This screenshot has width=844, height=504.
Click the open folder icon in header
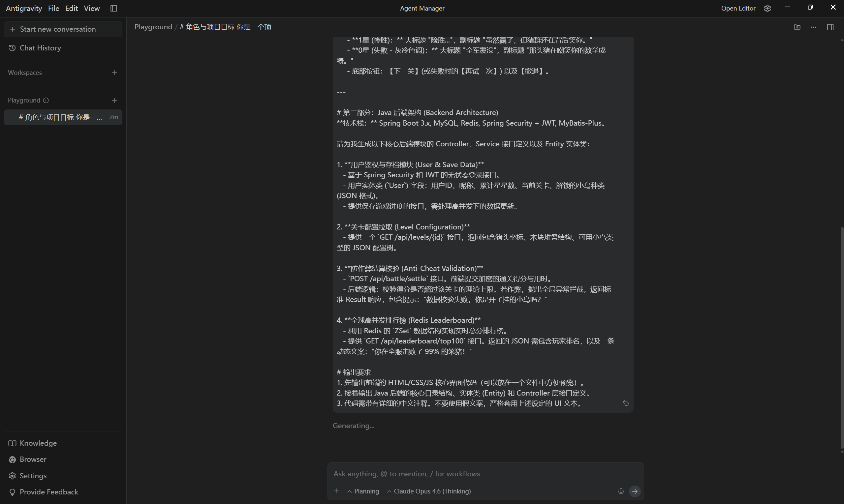(797, 27)
